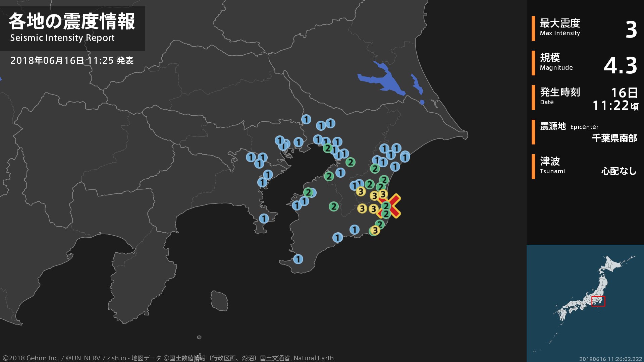This screenshot has height=362, width=644.
Task: Click the orange bar beside Magnitude label
Action: click(533, 63)
